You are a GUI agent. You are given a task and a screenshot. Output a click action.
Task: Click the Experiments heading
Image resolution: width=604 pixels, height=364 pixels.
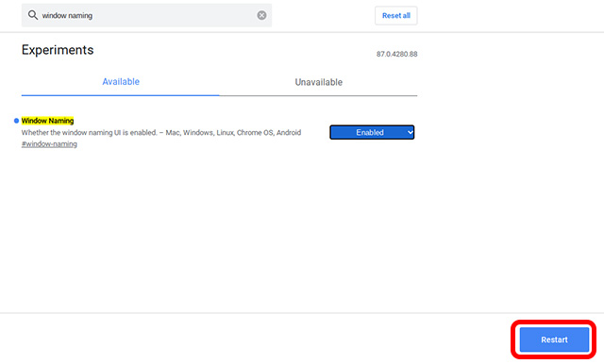[x=58, y=50]
